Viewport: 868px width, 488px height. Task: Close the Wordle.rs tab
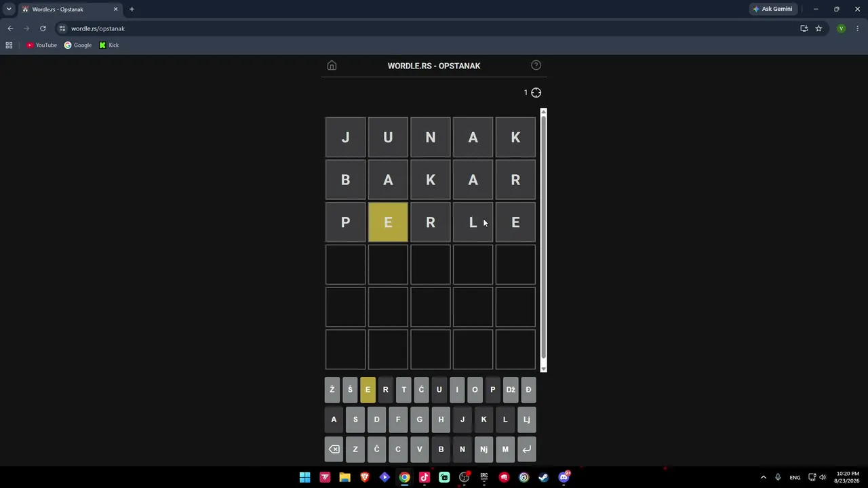pos(115,9)
